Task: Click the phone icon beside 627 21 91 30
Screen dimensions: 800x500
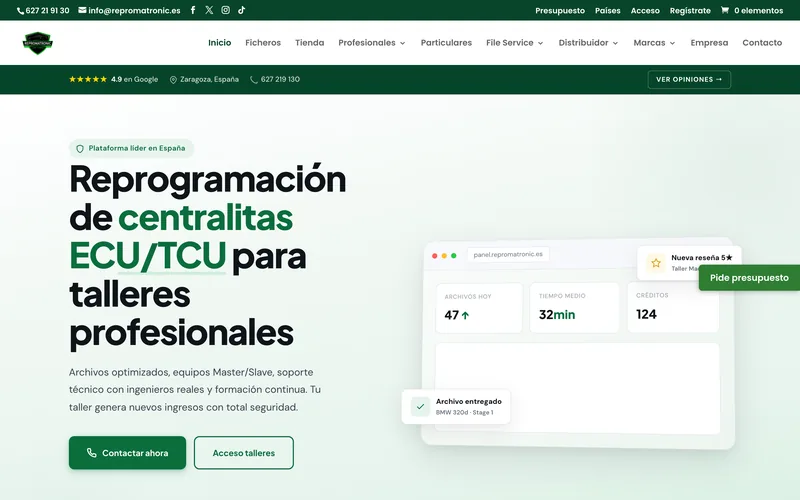Action: point(20,11)
